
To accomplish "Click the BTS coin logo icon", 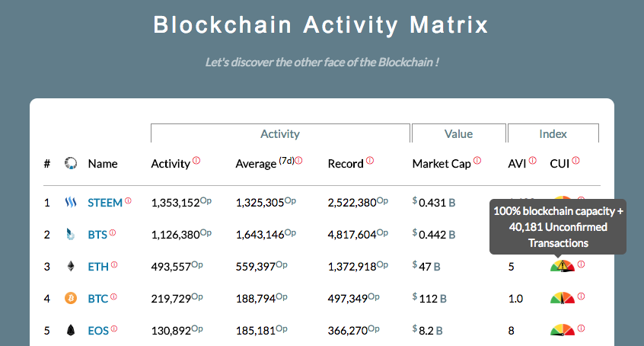I will 71,235.
